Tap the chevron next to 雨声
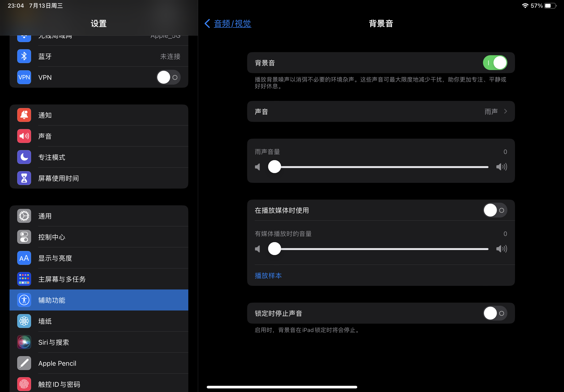The height and width of the screenshot is (392, 564). (x=505, y=112)
